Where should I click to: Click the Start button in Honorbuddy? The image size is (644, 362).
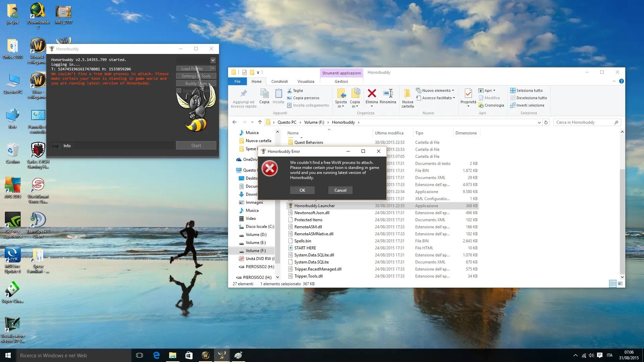tap(196, 145)
